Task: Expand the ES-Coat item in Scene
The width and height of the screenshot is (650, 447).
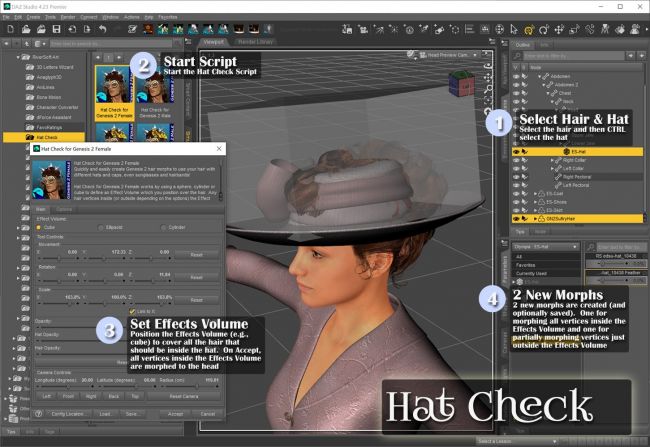Action: 536,194
